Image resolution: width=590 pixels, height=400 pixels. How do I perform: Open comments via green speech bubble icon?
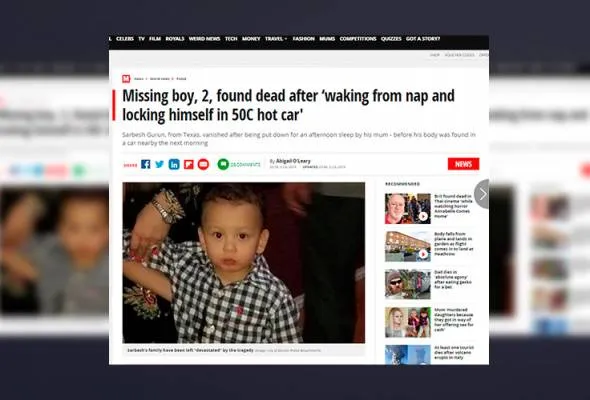pos(223,164)
